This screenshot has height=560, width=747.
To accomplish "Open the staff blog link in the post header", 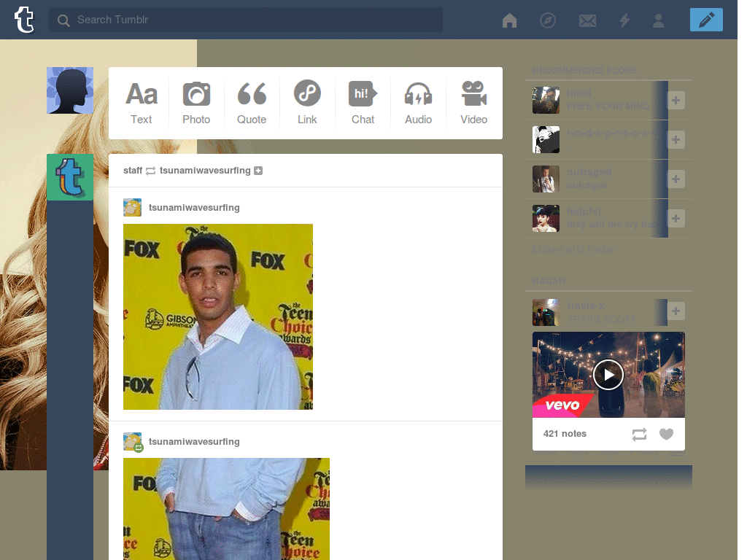I will click(133, 171).
